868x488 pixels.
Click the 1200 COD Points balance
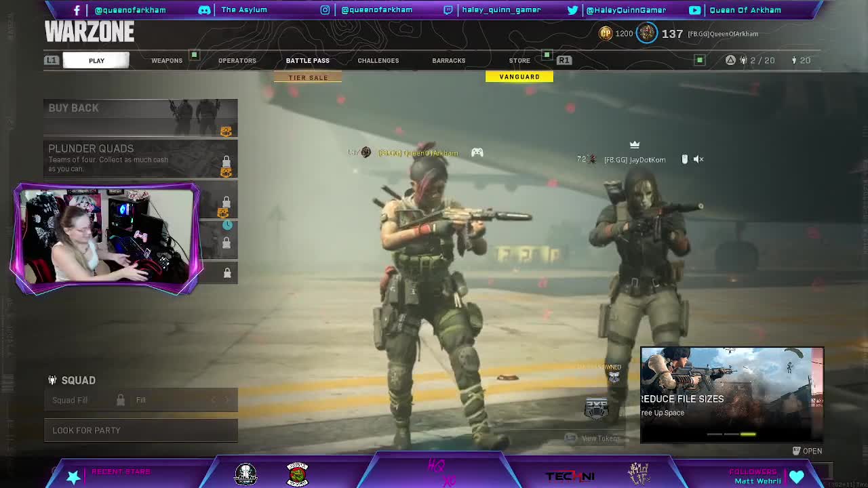pos(624,33)
